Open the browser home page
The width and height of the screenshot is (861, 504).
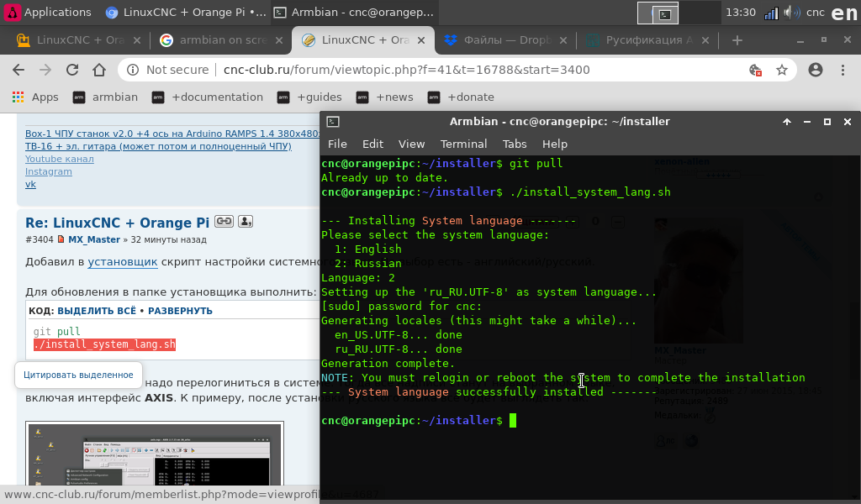[99, 70]
